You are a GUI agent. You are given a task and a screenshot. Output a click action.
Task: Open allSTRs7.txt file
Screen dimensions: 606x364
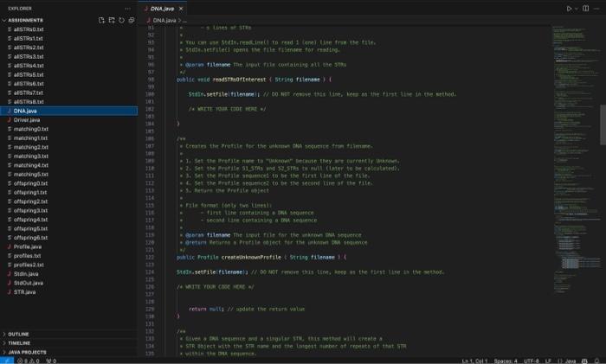29,93
